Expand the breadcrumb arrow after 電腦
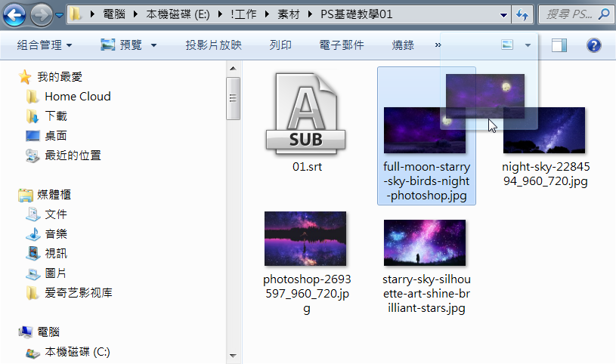The height and width of the screenshot is (364, 616). pyautogui.click(x=135, y=14)
